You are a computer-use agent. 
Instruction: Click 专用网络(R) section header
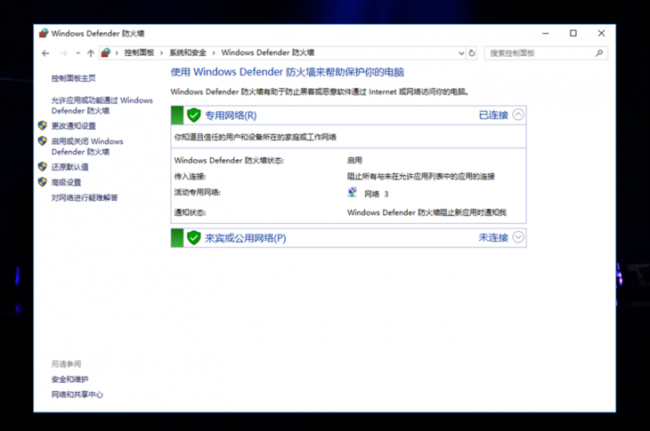click(348, 115)
